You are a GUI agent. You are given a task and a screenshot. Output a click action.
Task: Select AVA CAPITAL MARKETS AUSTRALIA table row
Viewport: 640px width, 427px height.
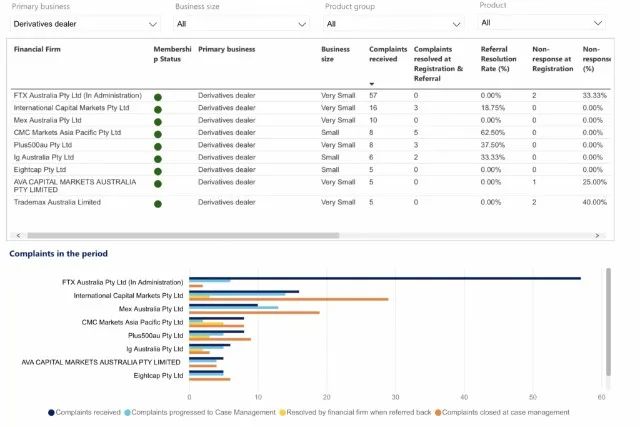point(311,186)
